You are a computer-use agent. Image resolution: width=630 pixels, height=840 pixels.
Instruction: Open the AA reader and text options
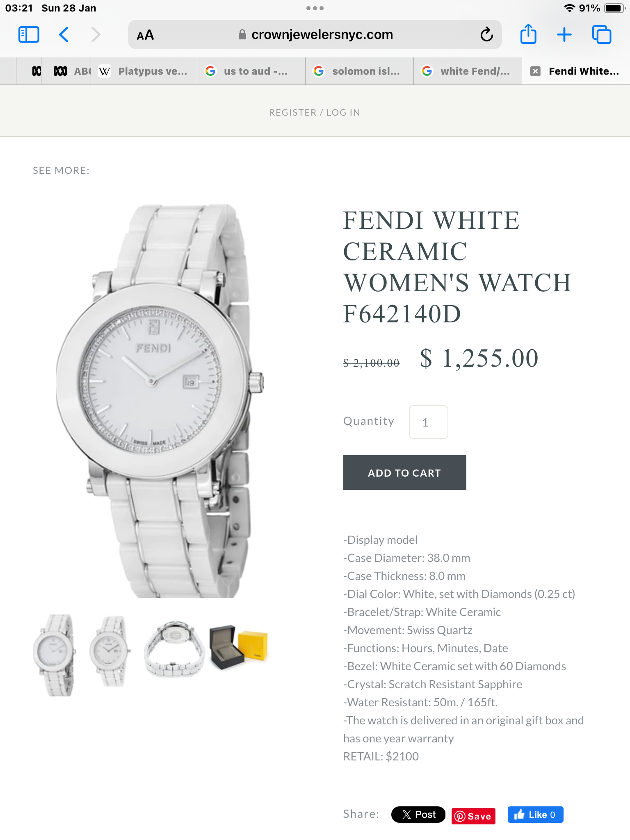point(145,35)
